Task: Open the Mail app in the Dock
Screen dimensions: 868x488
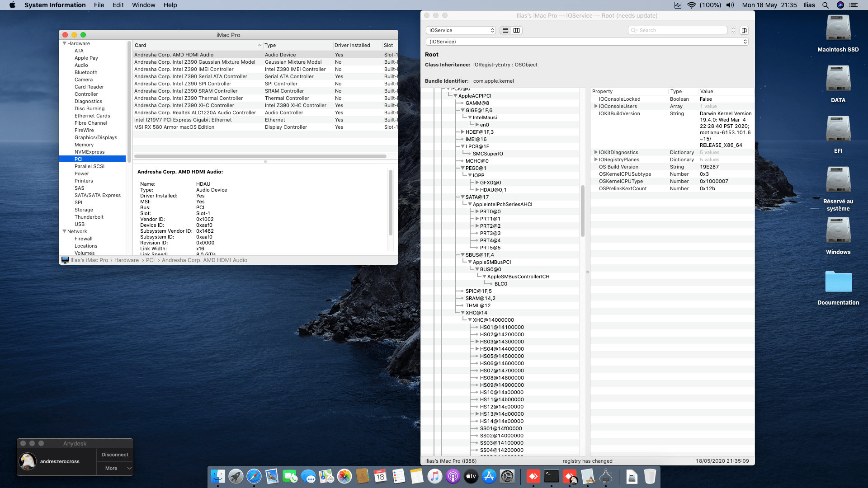Action: 272,476
